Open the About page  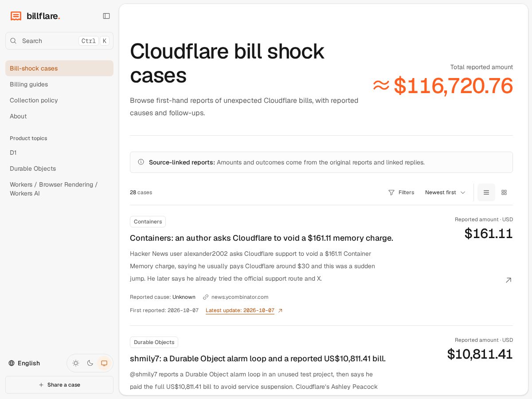(x=59, y=116)
